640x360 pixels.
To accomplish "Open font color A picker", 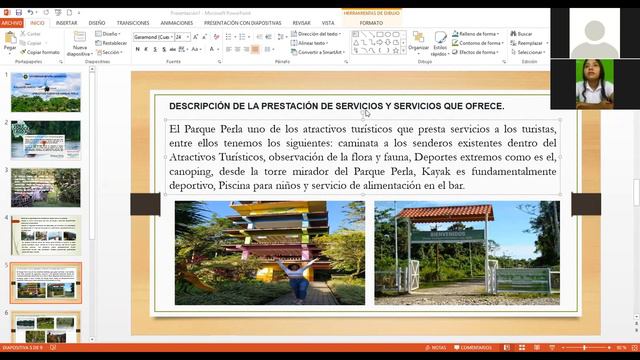I will click(x=211, y=49).
